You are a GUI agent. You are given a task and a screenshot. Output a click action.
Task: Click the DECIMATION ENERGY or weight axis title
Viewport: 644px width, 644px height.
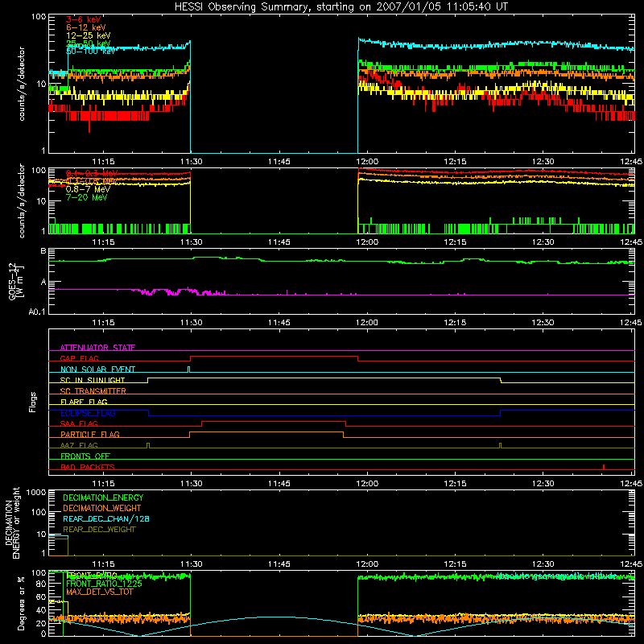tap(12, 522)
